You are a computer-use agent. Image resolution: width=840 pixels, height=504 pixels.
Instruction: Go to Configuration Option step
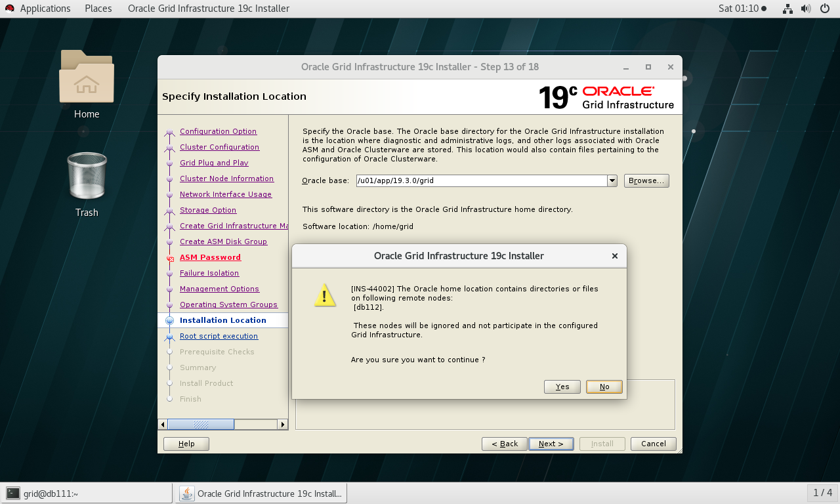pyautogui.click(x=219, y=131)
